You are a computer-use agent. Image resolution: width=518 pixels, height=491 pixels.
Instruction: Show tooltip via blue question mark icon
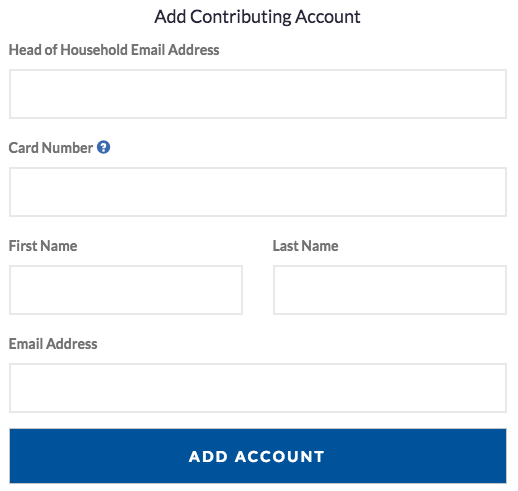(x=103, y=147)
